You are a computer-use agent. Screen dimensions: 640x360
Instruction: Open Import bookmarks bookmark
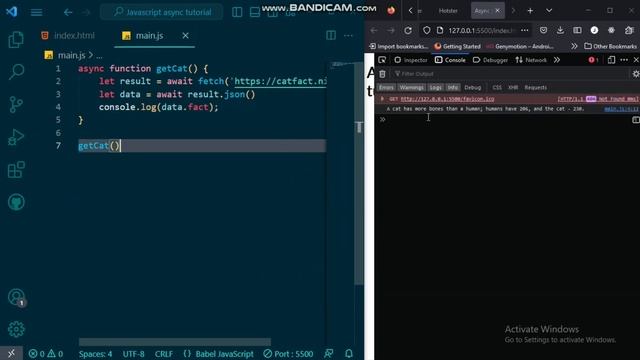click(398, 47)
